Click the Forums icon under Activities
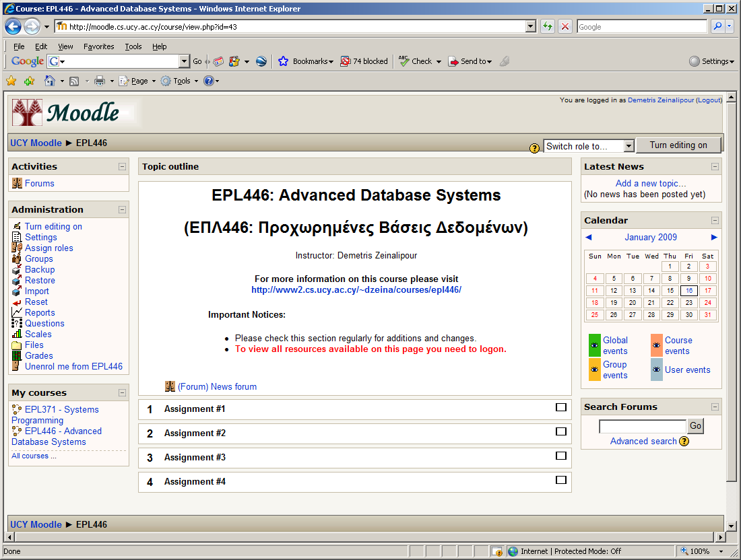 (x=17, y=183)
